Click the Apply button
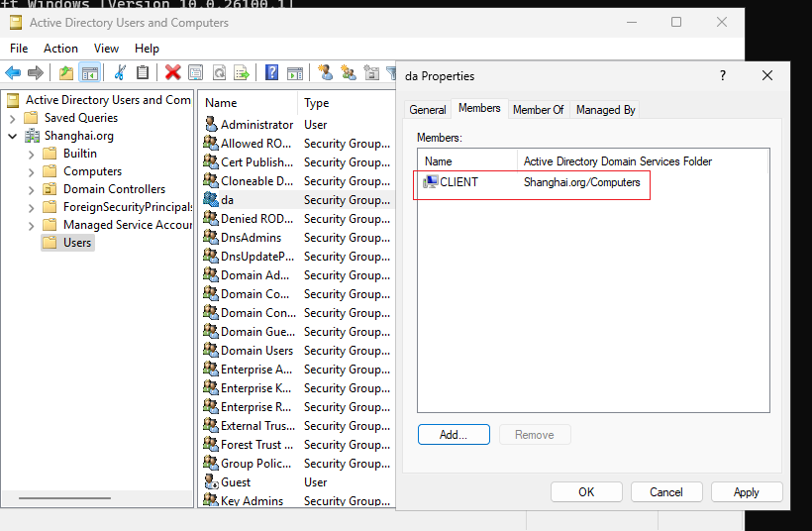The width and height of the screenshot is (812, 531). click(x=747, y=492)
